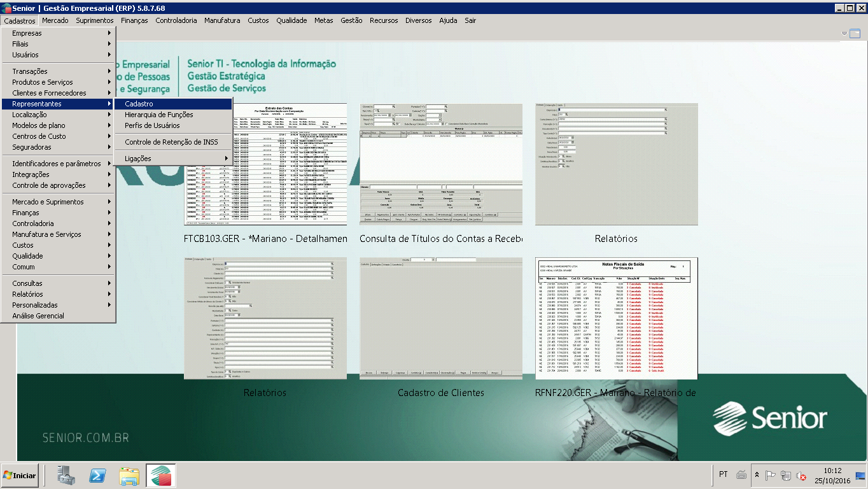868x489 pixels.
Task: Open the Action Center flag icon
Action: pos(771,475)
